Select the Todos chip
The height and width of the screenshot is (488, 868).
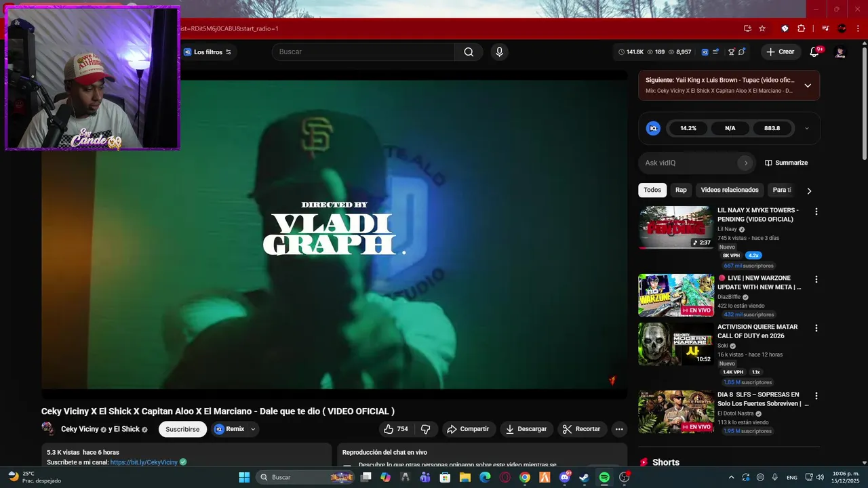[x=652, y=190]
